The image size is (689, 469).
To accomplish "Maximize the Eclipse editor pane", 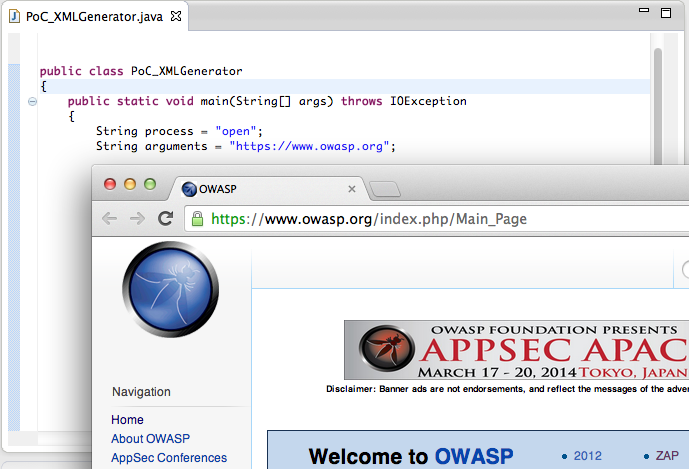I will click(666, 12).
